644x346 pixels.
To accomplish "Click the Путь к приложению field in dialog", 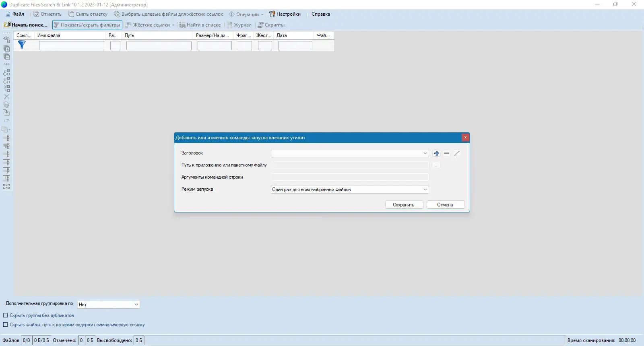I will (x=350, y=165).
